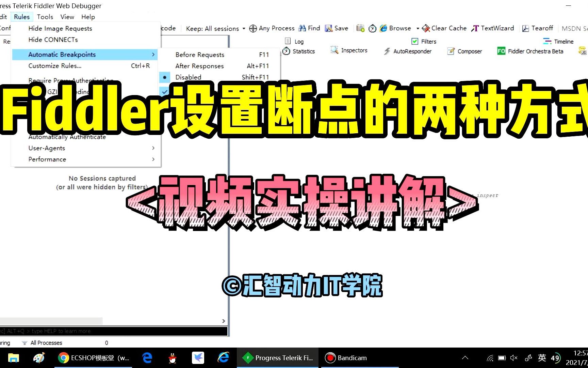Click the Statistics clock icon
The width and height of the screenshot is (588, 368).
[287, 51]
